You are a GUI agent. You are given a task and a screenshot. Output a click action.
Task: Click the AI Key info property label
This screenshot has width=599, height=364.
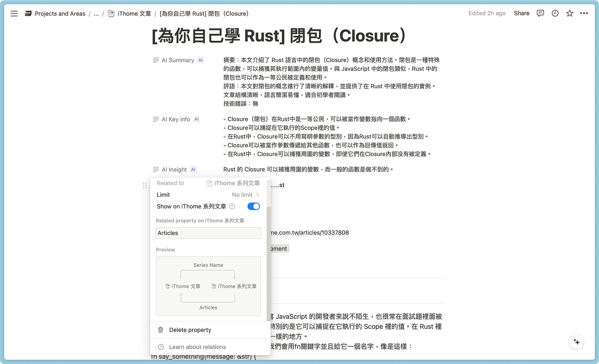tap(176, 119)
